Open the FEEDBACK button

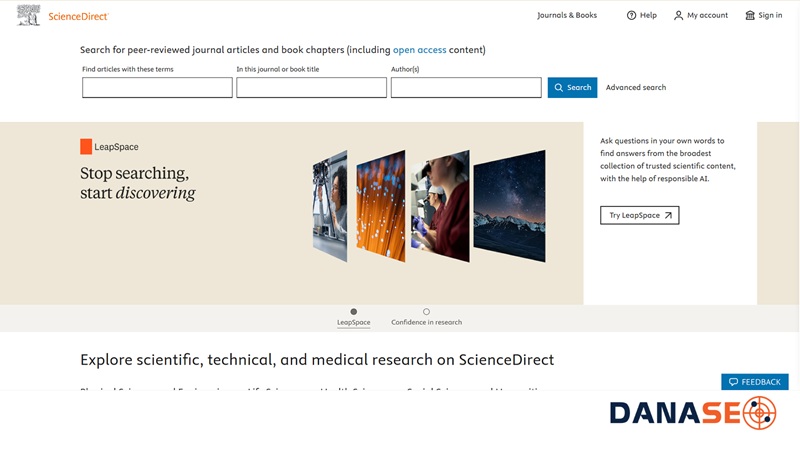coord(755,382)
